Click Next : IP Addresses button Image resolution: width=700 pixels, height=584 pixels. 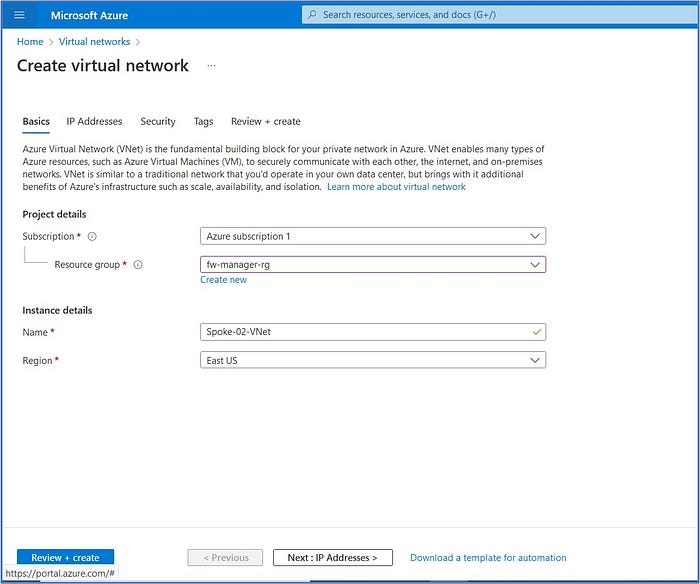pos(333,558)
